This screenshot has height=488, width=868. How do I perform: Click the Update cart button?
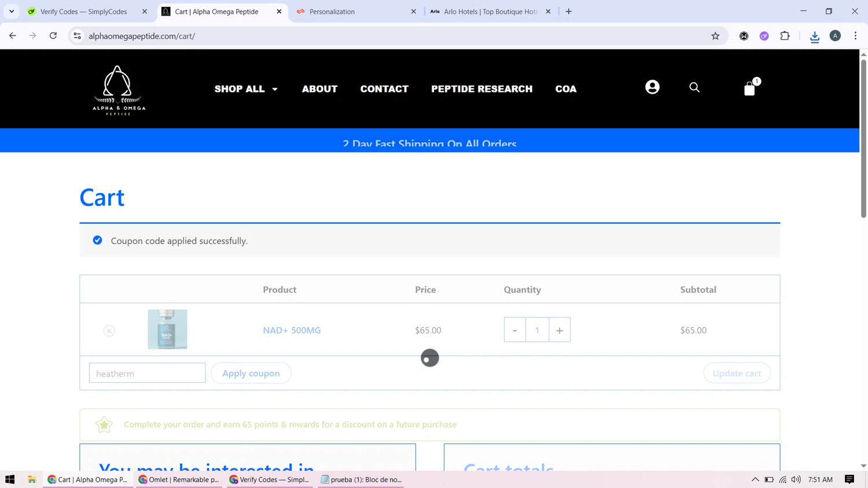pyautogui.click(x=737, y=374)
